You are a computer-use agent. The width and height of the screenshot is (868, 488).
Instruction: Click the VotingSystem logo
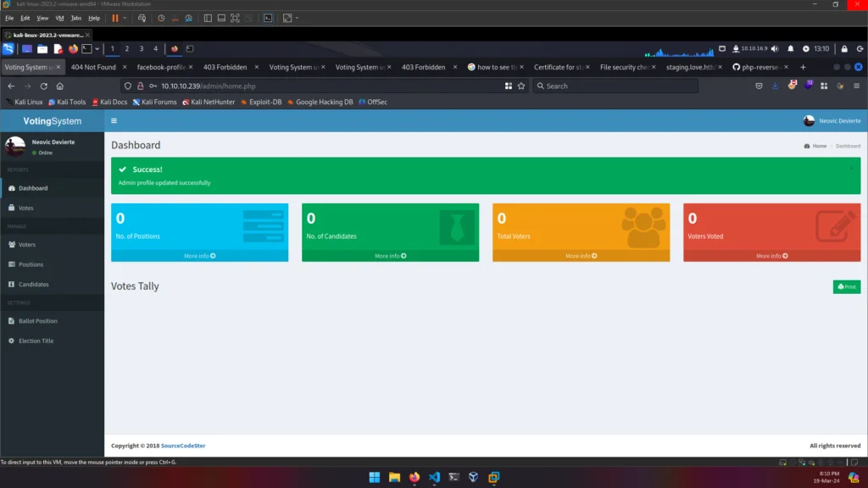(52, 120)
